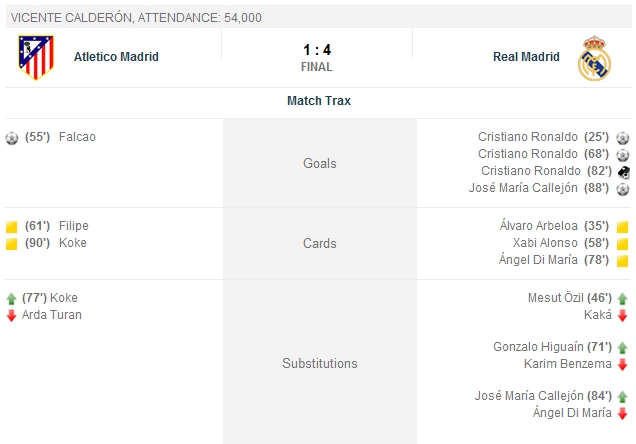Click the goal ball icon beside Falcao

point(12,137)
